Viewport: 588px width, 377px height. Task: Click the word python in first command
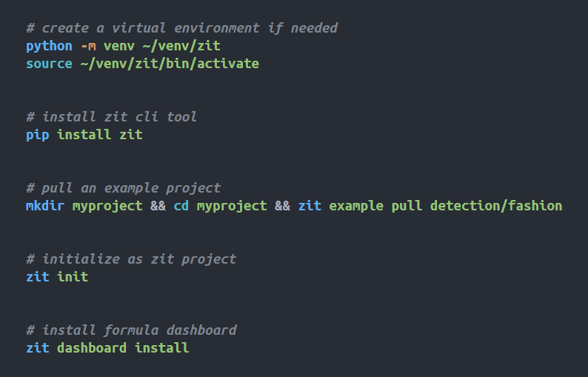49,46
